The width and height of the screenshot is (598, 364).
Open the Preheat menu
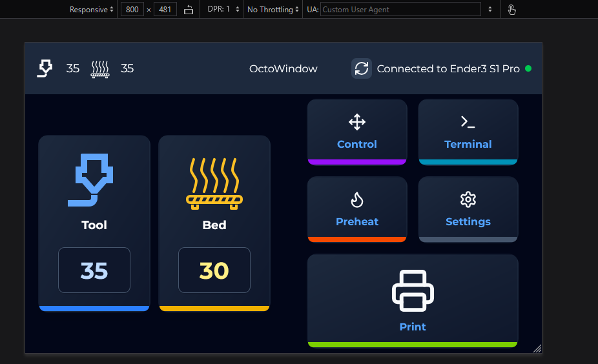[357, 209]
